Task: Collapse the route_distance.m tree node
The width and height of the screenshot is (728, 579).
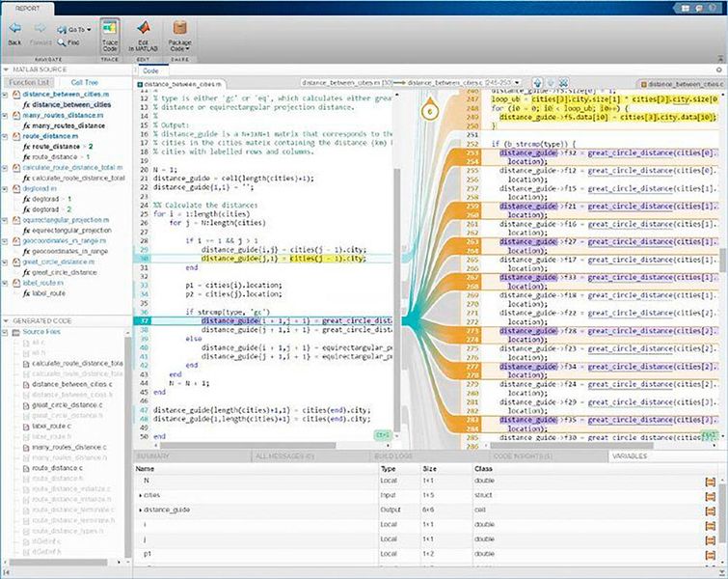Action: click(5, 136)
